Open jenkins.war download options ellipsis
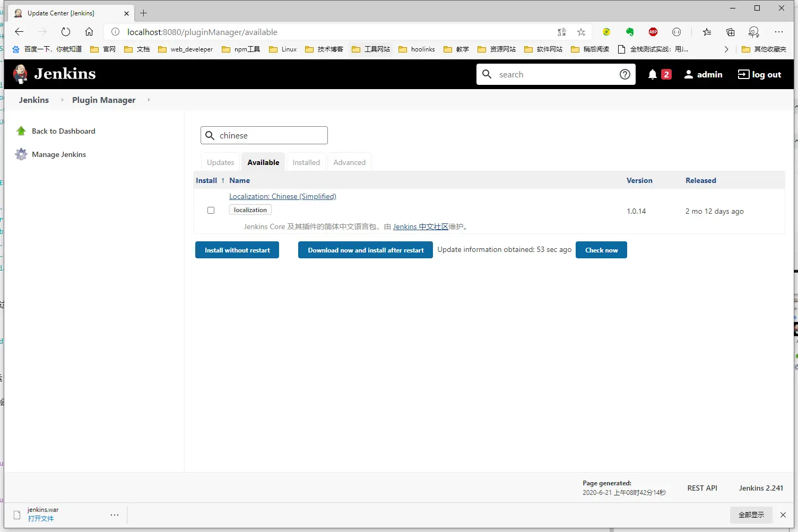 click(x=115, y=514)
